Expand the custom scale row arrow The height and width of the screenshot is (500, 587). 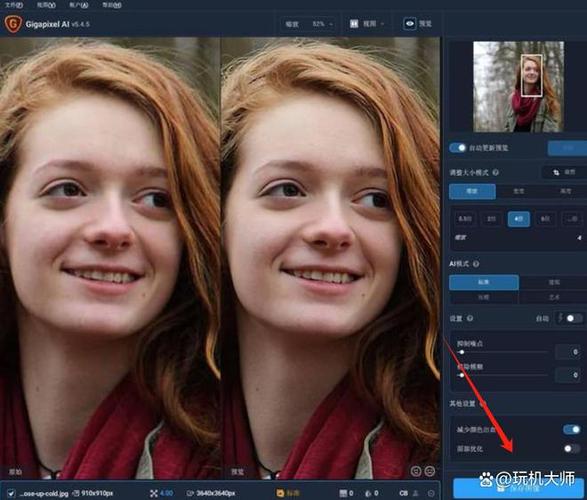pos(579,238)
